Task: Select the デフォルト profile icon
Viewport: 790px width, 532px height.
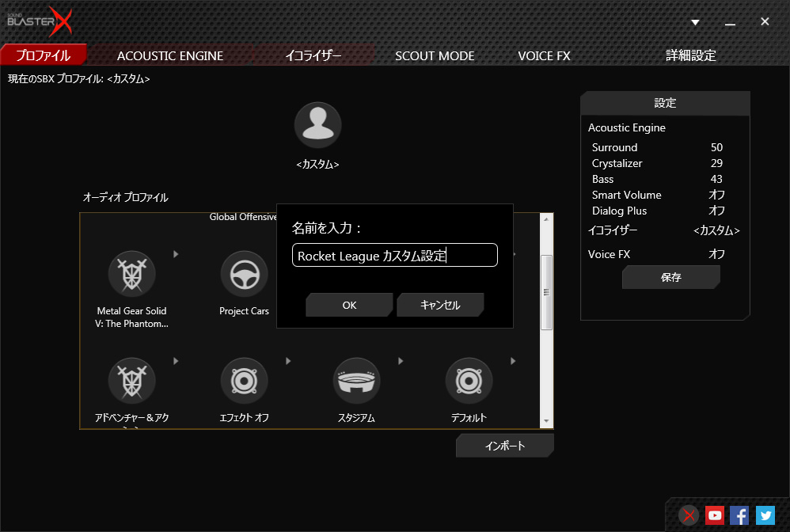Action: click(469, 382)
